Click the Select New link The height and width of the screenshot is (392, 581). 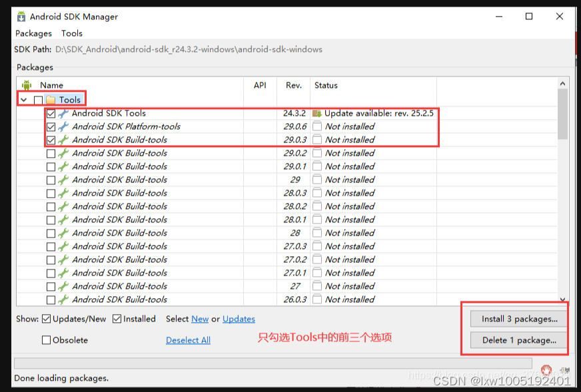(200, 319)
